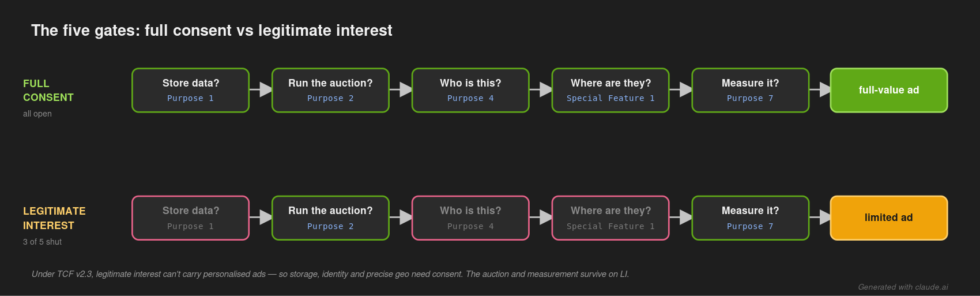Select green Where are they? Special Feature box
The width and height of the screenshot is (980, 296).
point(610,90)
